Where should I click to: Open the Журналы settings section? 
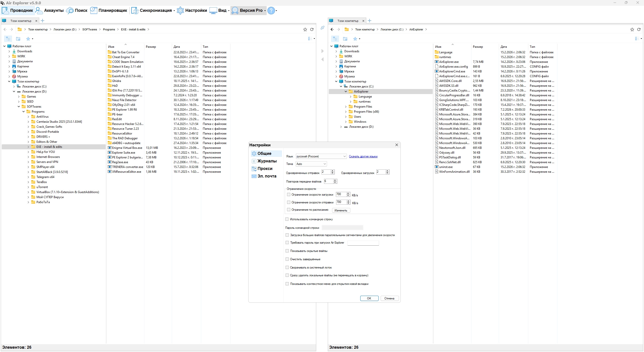[x=267, y=161]
